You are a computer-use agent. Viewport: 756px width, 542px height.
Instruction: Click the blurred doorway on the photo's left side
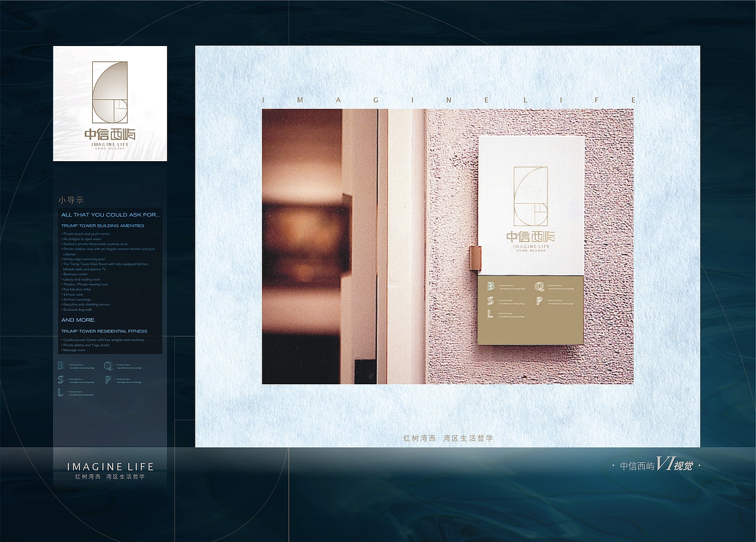[x=302, y=246]
